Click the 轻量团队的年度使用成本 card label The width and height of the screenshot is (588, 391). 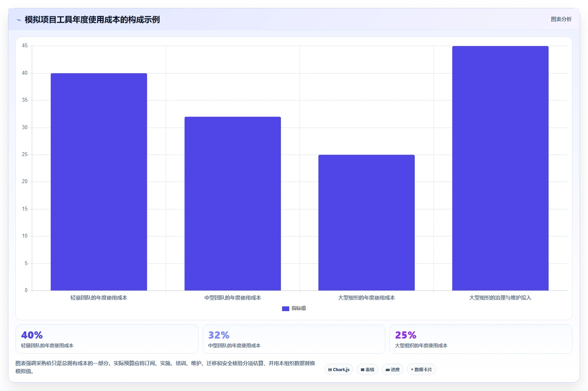47,346
